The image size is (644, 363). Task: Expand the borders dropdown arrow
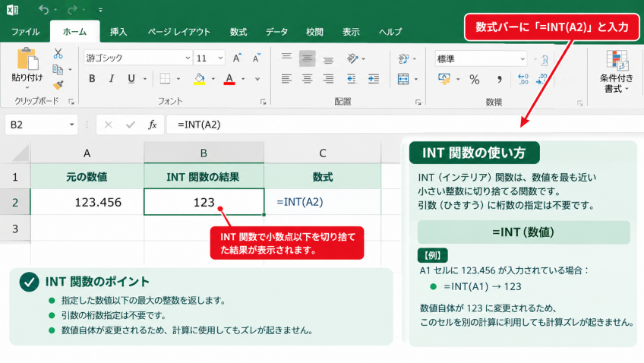click(x=178, y=79)
